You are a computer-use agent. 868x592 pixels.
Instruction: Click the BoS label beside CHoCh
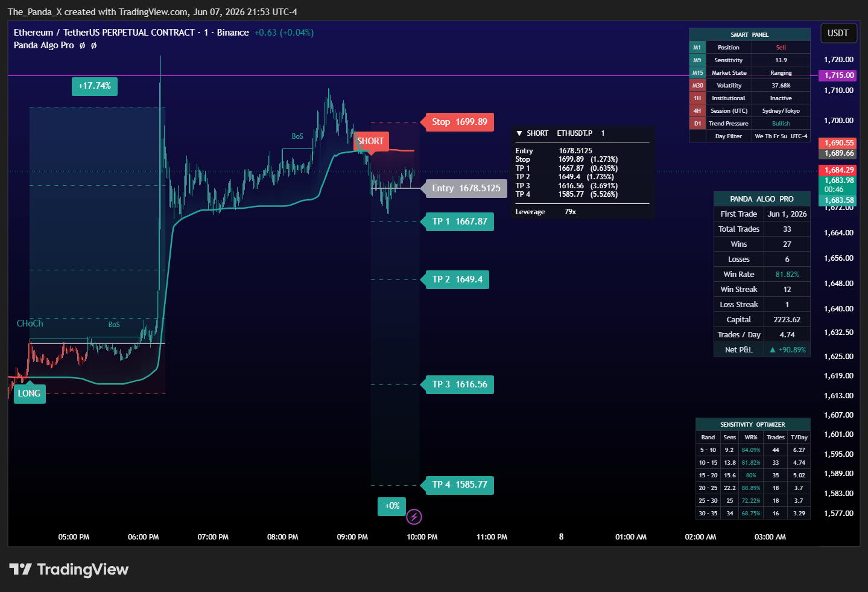click(x=114, y=325)
